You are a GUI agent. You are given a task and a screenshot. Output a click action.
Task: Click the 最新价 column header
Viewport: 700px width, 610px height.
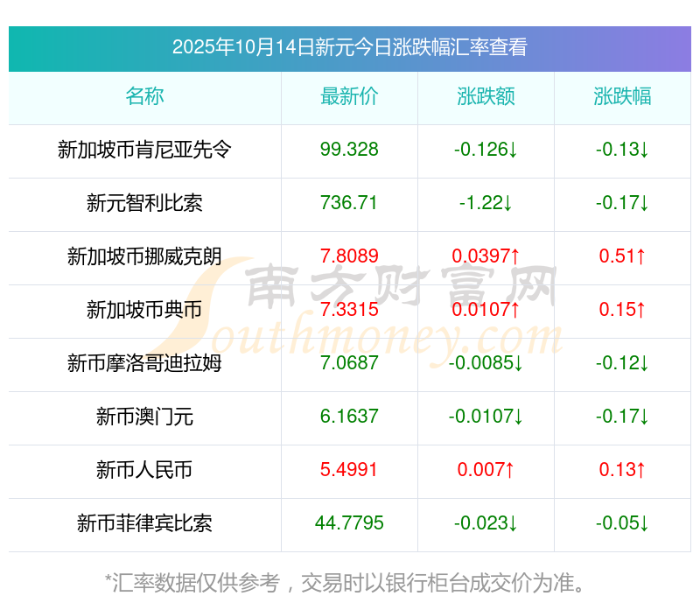(x=349, y=96)
